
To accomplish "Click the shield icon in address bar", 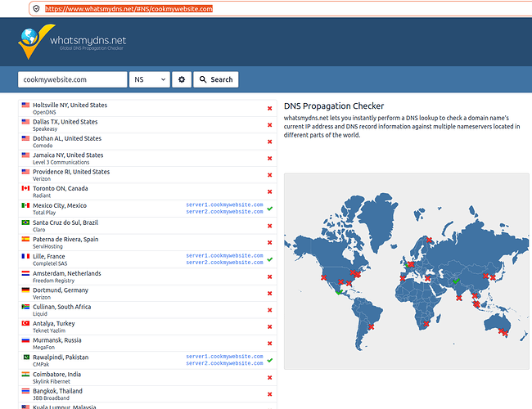I will pos(37,9).
